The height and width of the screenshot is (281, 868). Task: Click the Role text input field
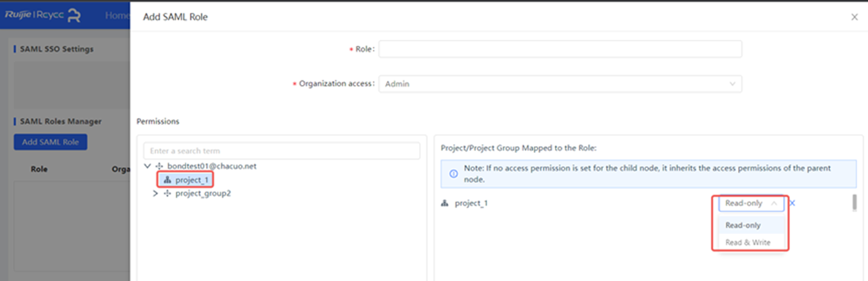tap(560, 50)
